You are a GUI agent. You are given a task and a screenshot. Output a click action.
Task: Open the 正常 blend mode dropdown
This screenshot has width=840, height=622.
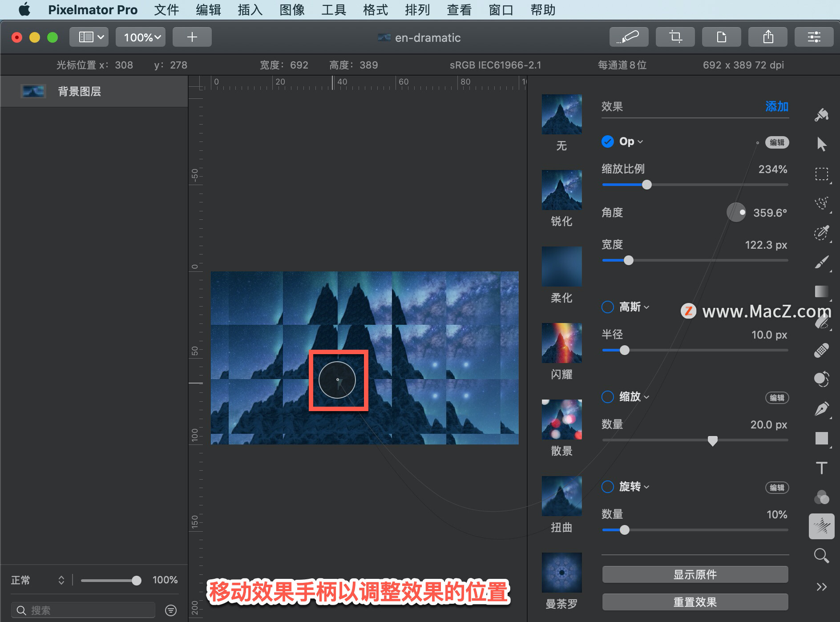[x=38, y=580]
